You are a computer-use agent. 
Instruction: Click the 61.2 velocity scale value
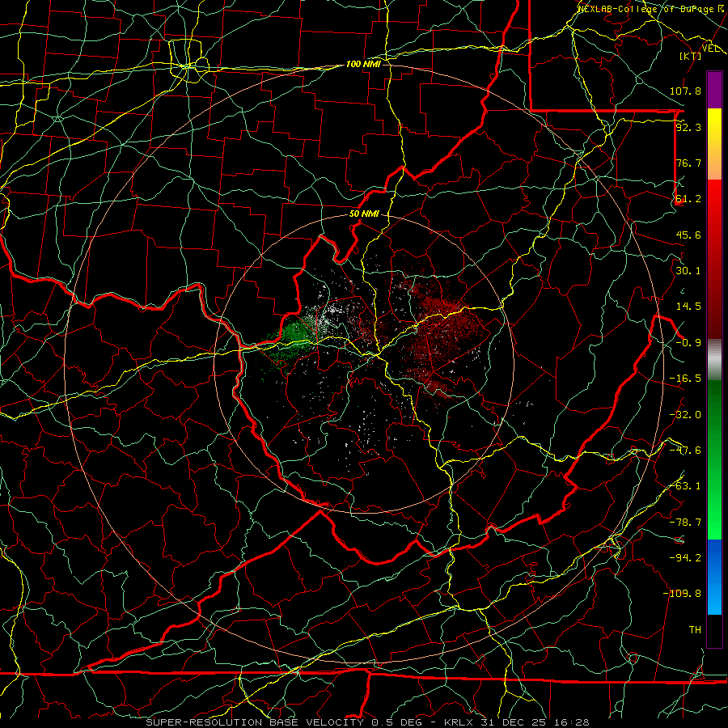688,199
